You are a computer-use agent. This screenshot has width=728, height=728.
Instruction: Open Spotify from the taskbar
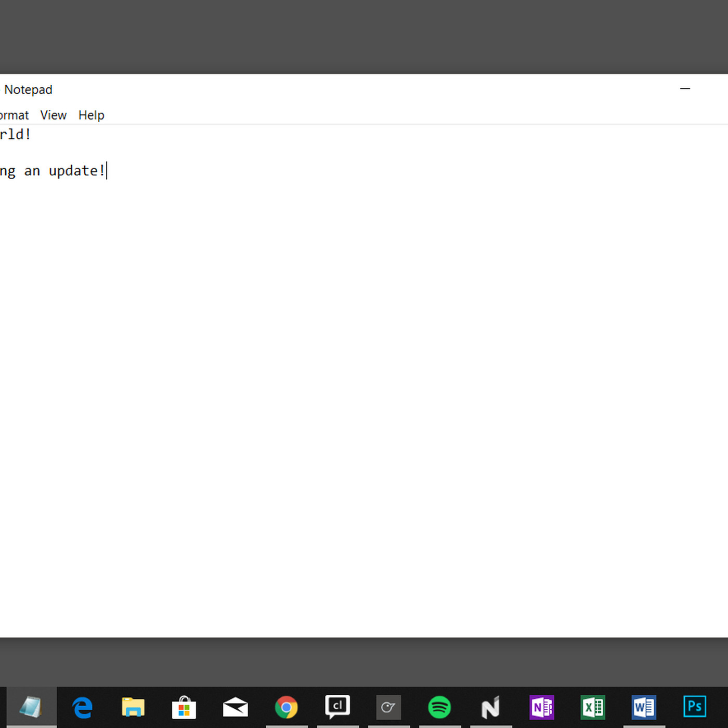pos(439,707)
